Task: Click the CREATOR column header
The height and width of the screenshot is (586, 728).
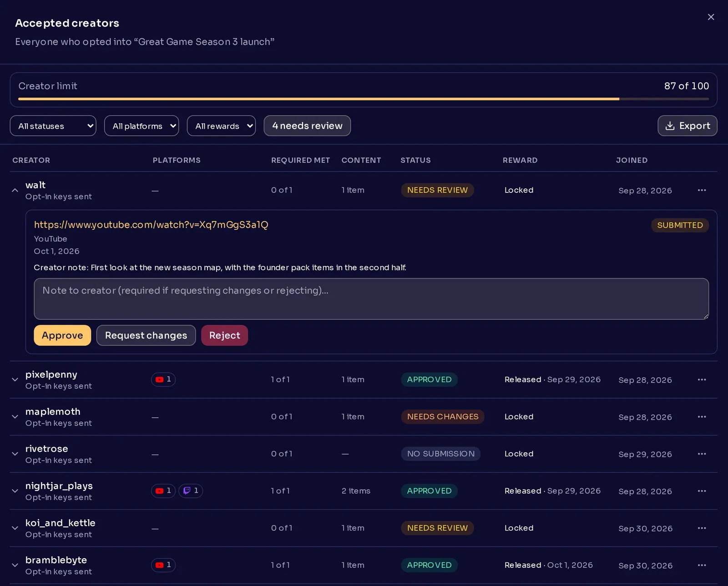Action: coord(31,160)
